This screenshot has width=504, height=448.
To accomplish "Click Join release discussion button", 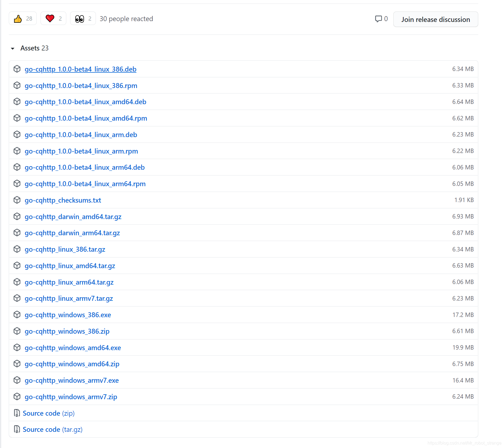I will pyautogui.click(x=436, y=19).
